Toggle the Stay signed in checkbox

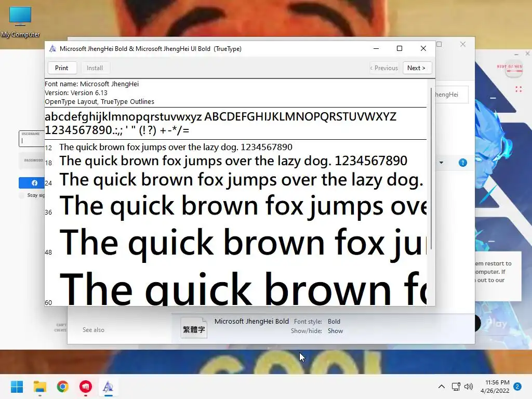(22, 195)
